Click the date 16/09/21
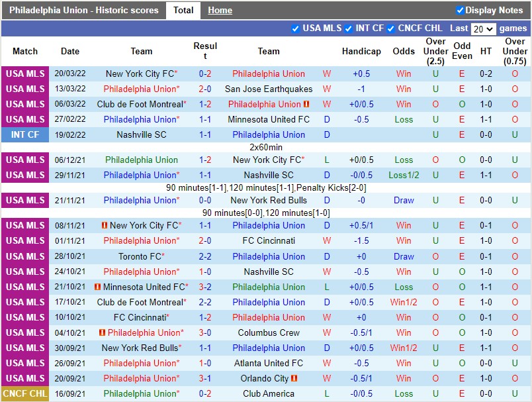 tap(70, 393)
